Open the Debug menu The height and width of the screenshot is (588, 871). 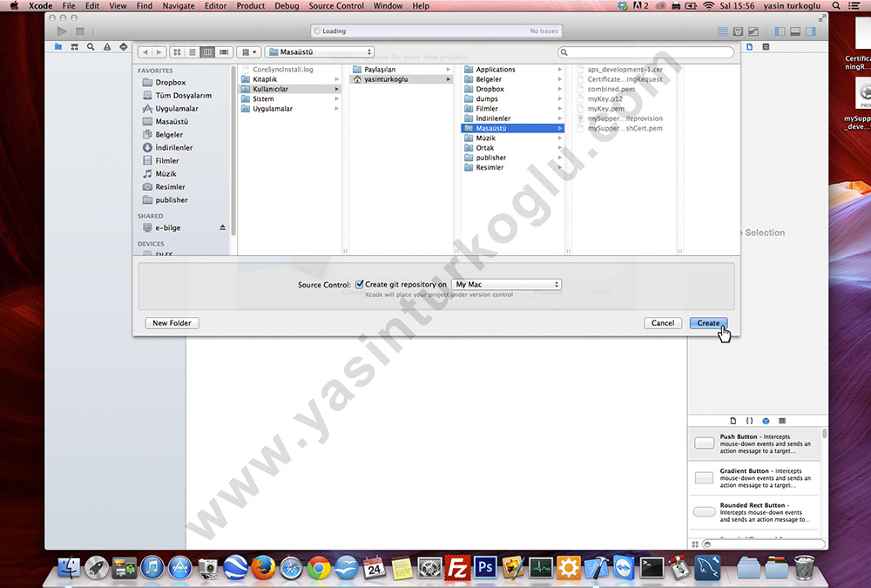click(287, 5)
